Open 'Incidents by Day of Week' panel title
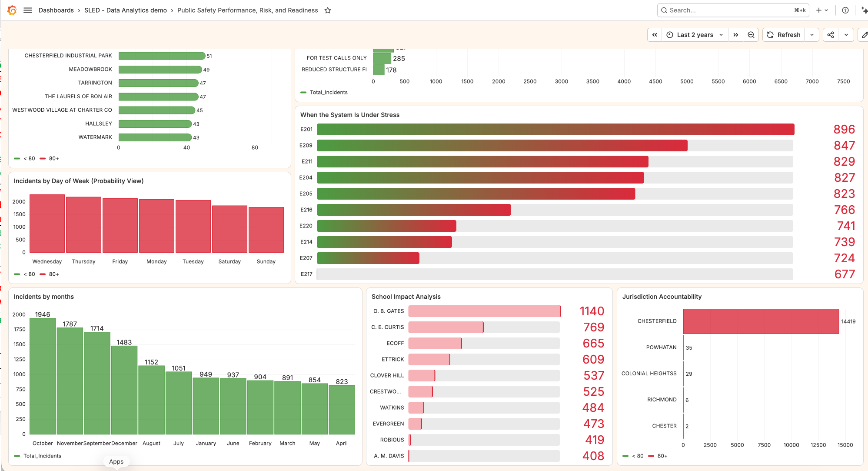 [79, 181]
